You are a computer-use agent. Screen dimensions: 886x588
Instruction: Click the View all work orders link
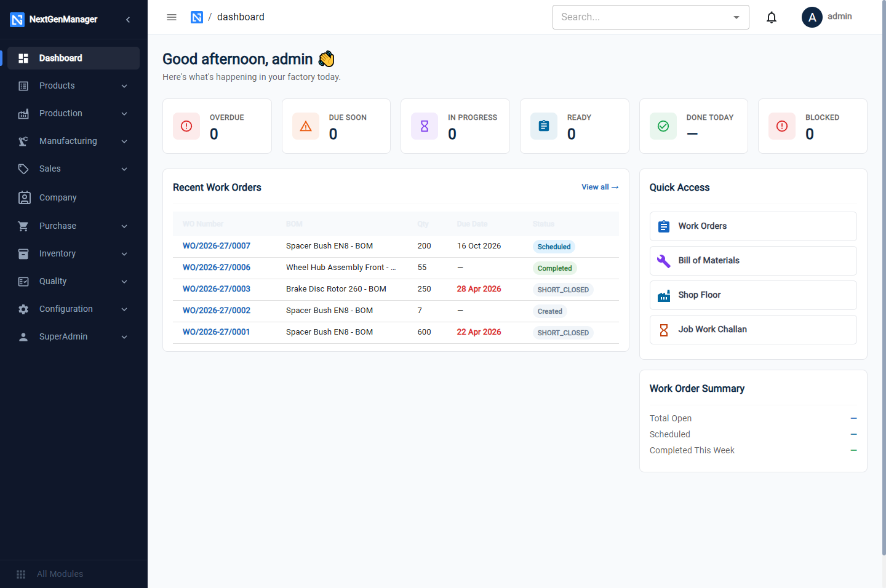pos(600,187)
